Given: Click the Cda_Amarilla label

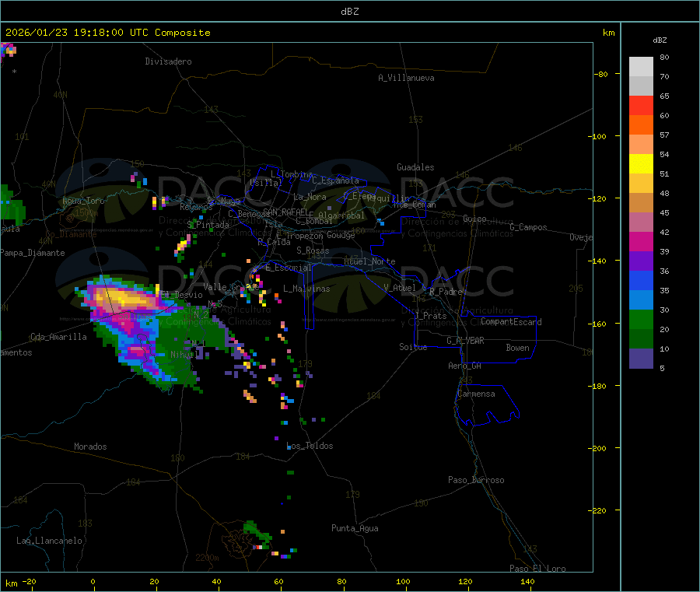Looking at the screenshot, I should 58,337.
